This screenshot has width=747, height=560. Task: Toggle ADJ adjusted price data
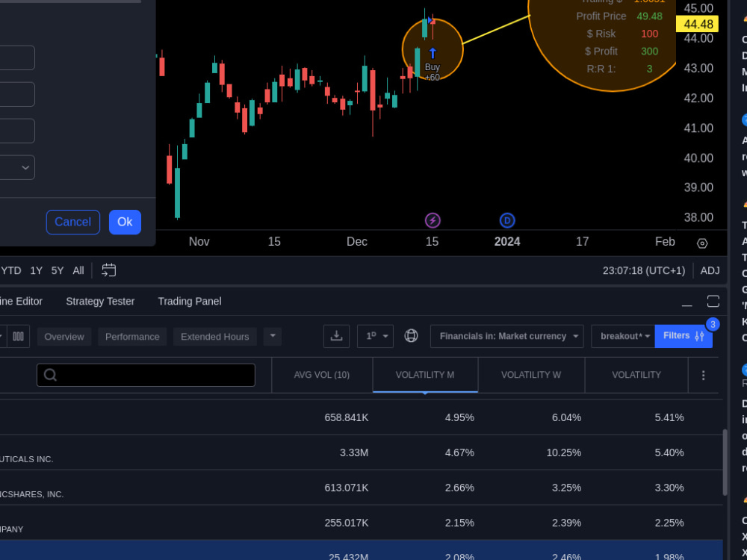pos(710,270)
